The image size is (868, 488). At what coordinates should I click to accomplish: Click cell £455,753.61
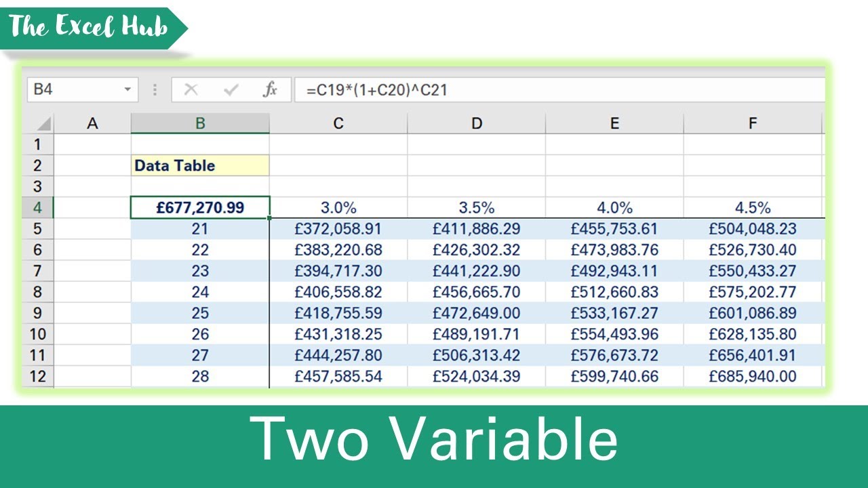click(614, 228)
